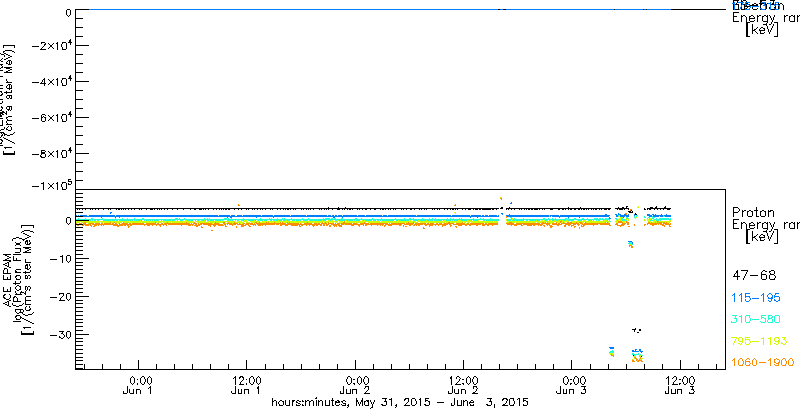Screen dimensions: 800x410
Task: Click the date range caption May 31 - June 3, 2015
Action: coord(399,402)
